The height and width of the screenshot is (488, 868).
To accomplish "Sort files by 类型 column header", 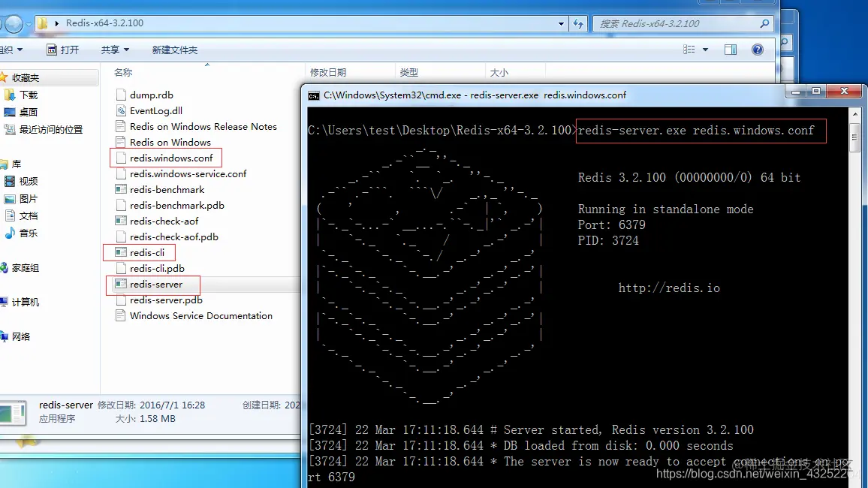I will (408, 73).
